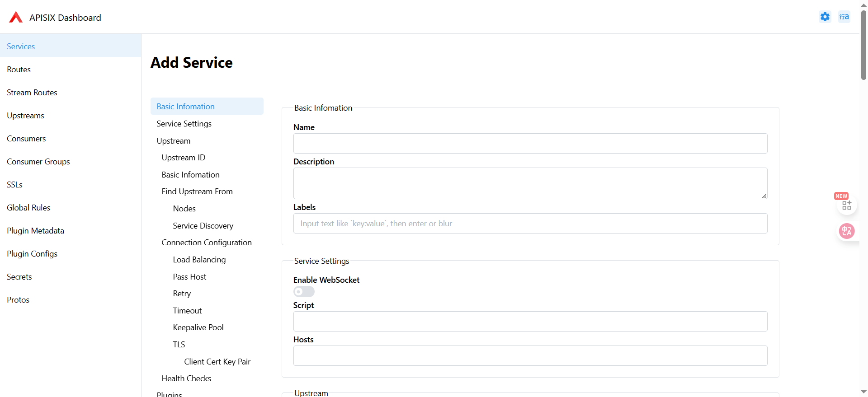Image resolution: width=868 pixels, height=397 pixels.
Task: Jump to Basic Infomation highlighted anchor
Action: pyautogui.click(x=207, y=106)
